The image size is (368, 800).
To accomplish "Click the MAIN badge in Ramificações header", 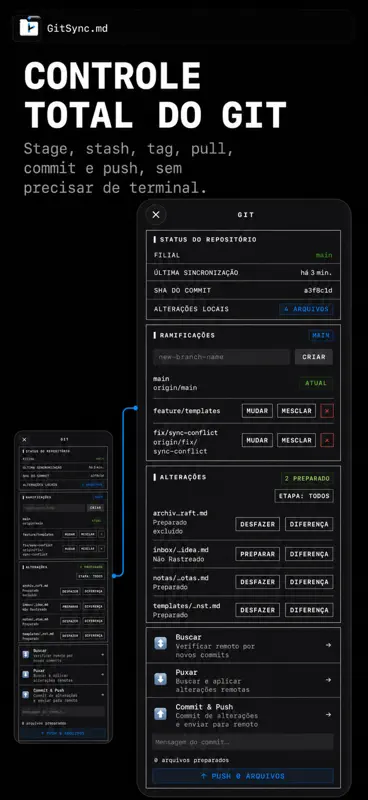I will [321, 336].
